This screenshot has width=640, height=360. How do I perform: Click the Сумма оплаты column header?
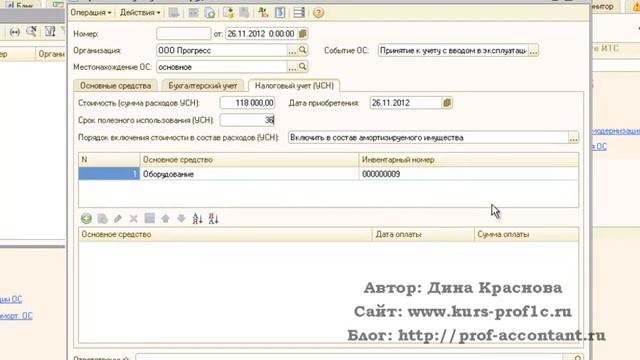(527, 234)
